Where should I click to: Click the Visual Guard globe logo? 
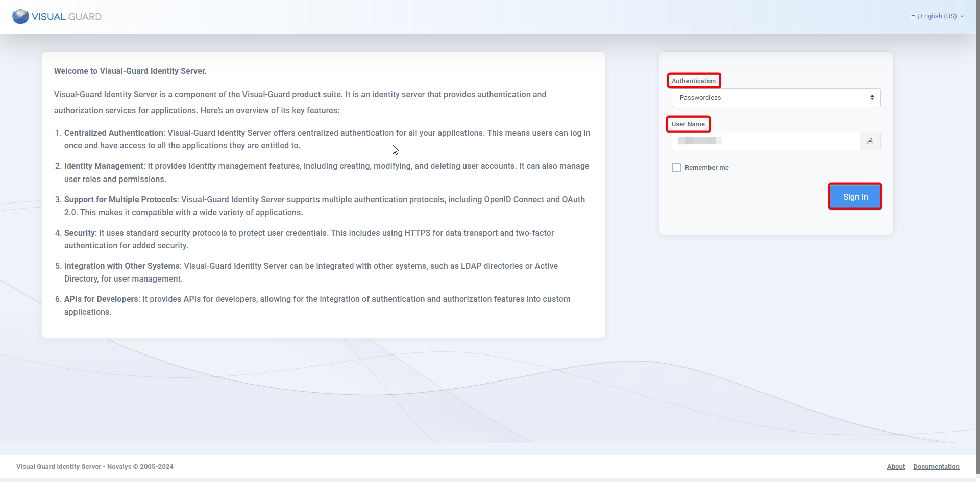pyautogui.click(x=19, y=16)
